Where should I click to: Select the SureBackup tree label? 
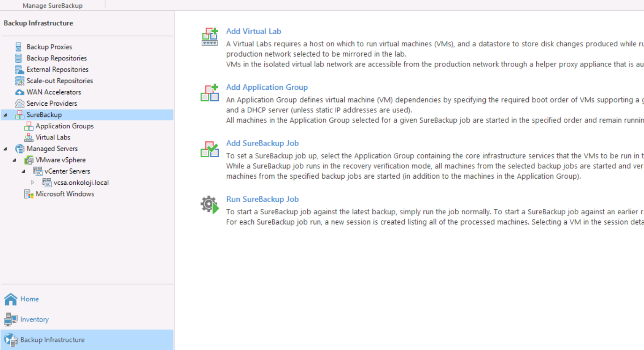click(x=44, y=115)
